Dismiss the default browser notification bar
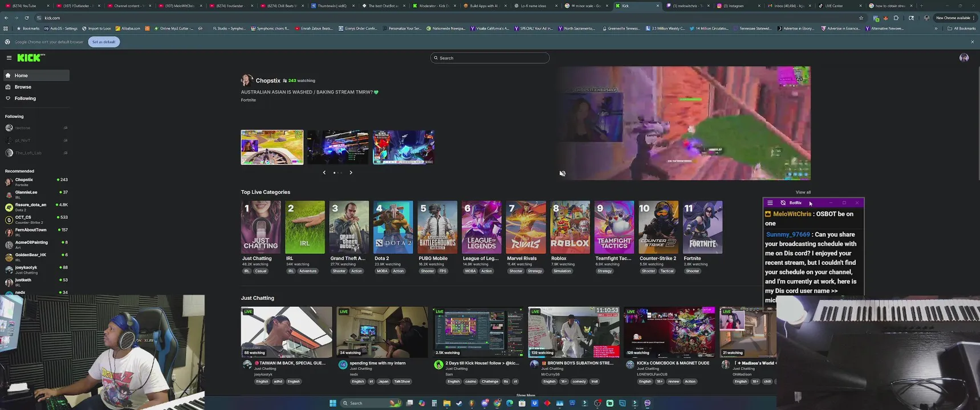 [973, 42]
